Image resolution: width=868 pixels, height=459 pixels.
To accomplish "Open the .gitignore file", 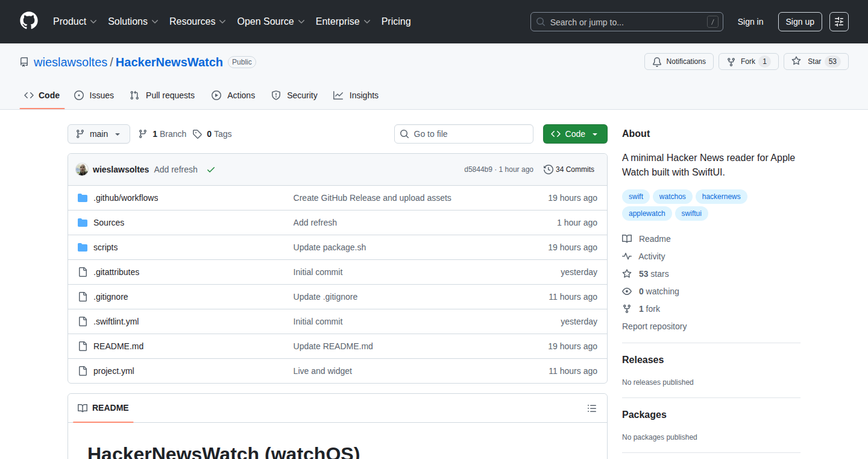I will click(110, 297).
